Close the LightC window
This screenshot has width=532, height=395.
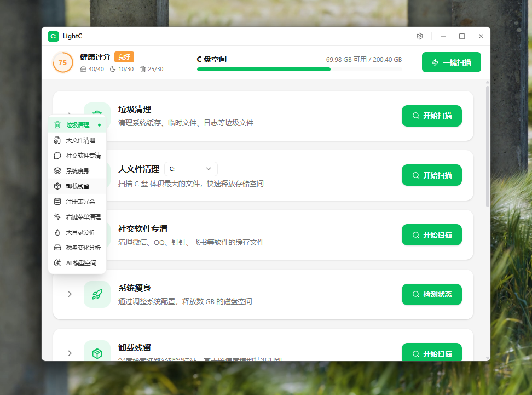pyautogui.click(x=481, y=36)
